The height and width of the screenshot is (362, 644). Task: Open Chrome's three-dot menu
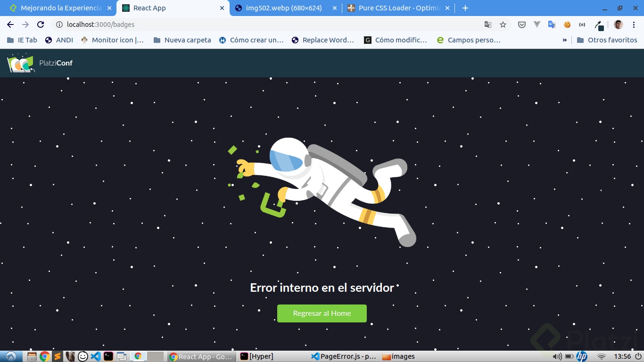[x=634, y=24]
